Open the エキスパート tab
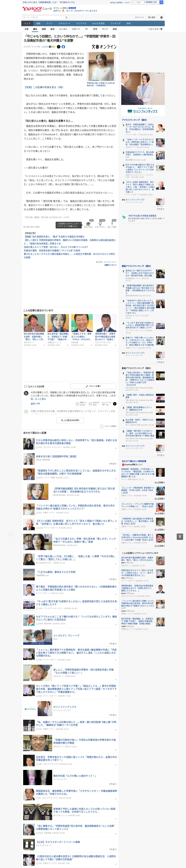 tap(64, 23)
